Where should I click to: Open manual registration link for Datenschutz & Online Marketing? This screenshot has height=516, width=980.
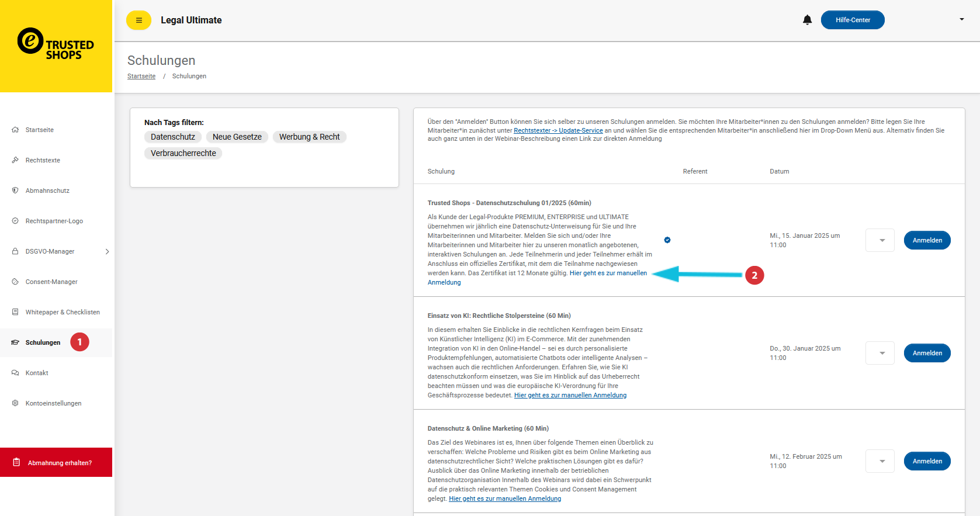point(505,498)
